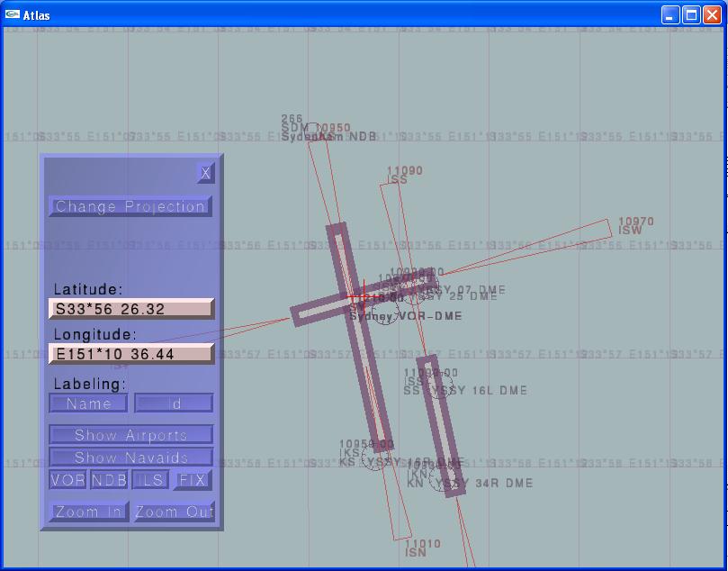Click the red crosshair at map center
This screenshot has width=728, height=571.
click(358, 297)
